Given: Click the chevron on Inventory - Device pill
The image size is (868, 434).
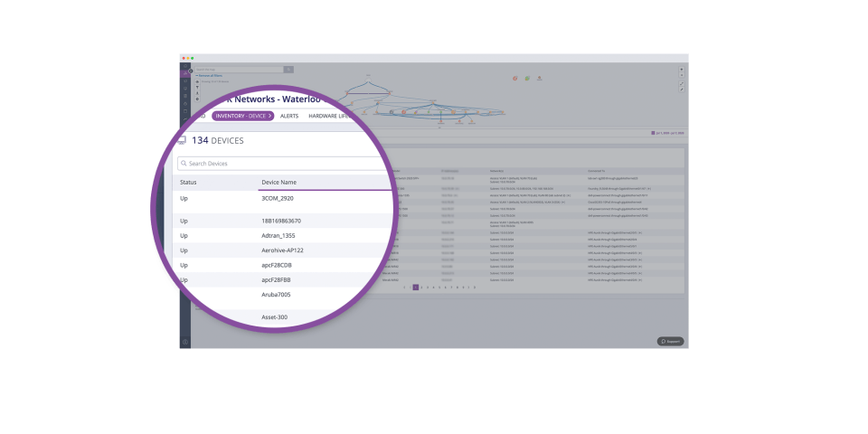Looking at the screenshot, I should 269,117.
